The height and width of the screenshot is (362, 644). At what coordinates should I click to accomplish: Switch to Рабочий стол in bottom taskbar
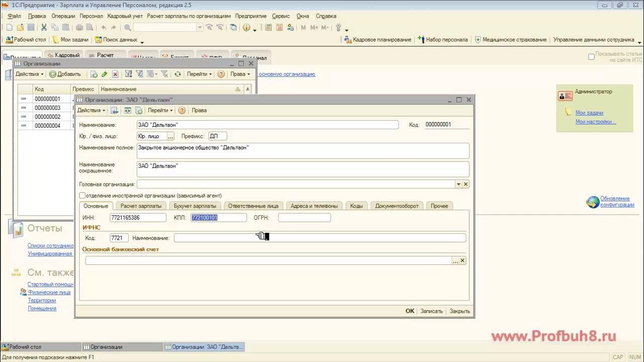point(40,347)
